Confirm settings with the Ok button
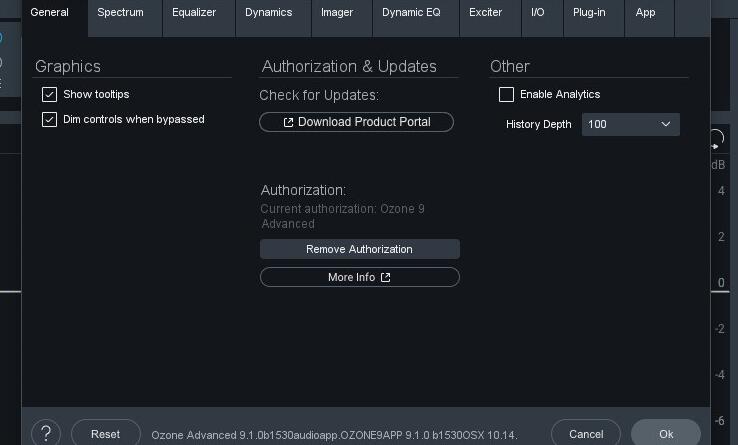This screenshot has height=445, width=738. point(666,434)
